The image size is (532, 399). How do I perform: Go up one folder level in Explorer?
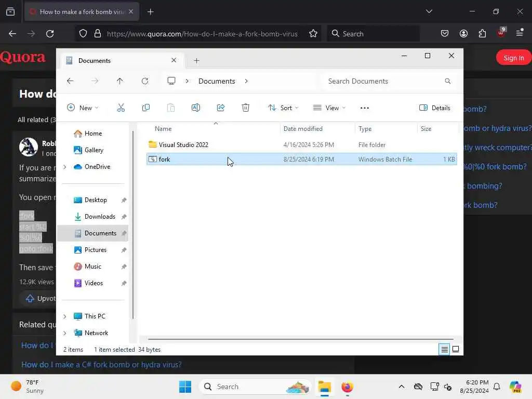pos(120,81)
